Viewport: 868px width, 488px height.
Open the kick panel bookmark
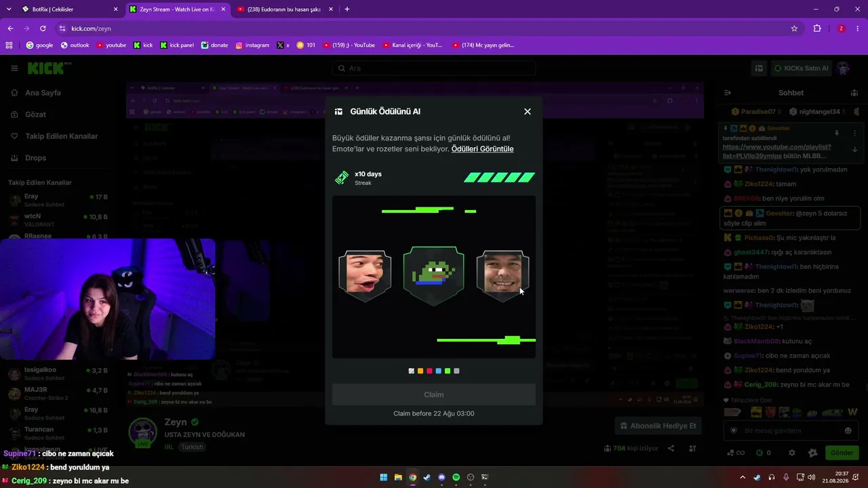[x=177, y=45]
